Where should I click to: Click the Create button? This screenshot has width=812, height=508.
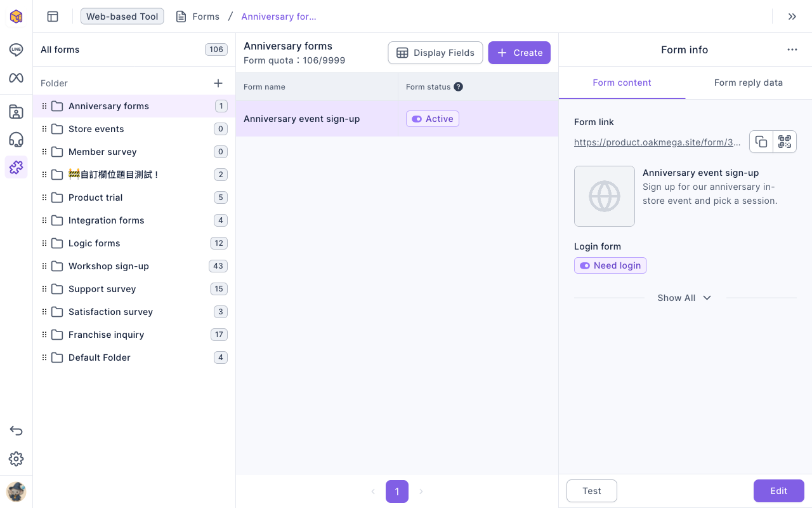(519, 53)
